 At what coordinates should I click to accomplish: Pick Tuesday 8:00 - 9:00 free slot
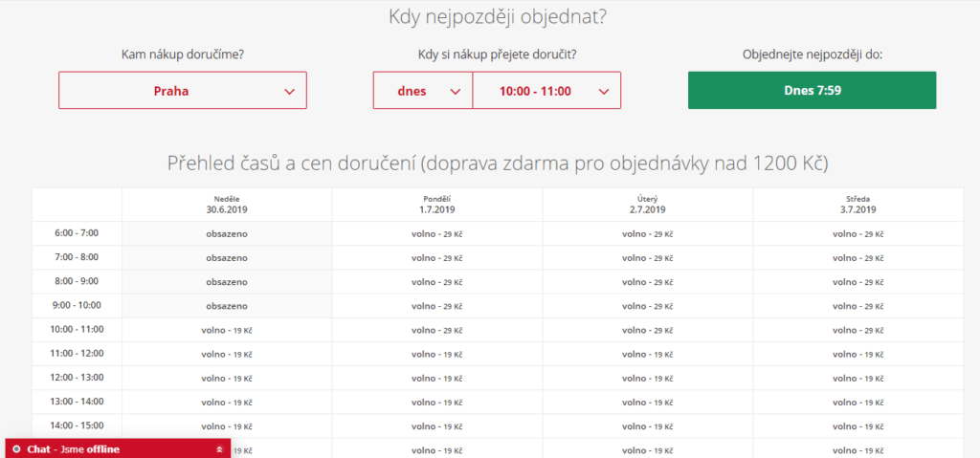point(648,282)
